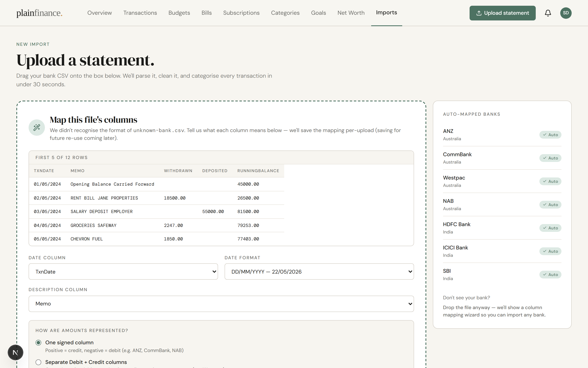Click the Map this file's columns heading
This screenshot has height=368, width=588.
coord(93,120)
